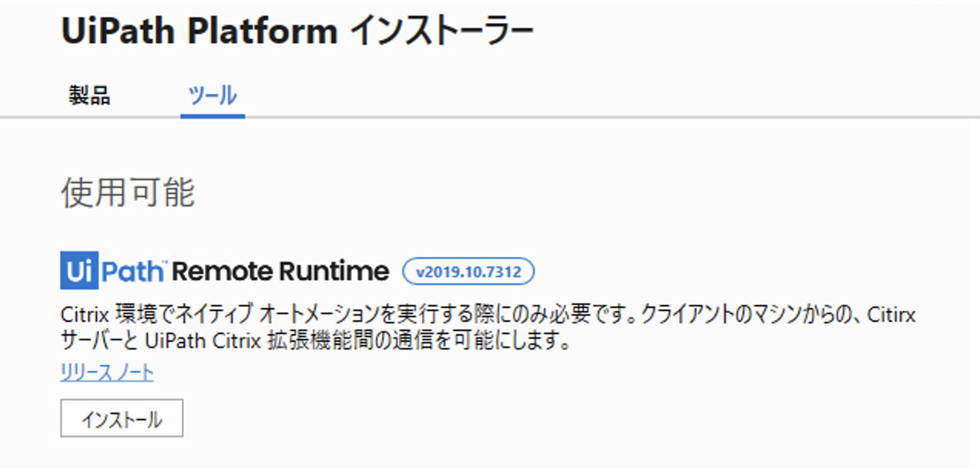Click the Path wordmark in the UiPath logo
980x468 pixels.
click(133, 271)
